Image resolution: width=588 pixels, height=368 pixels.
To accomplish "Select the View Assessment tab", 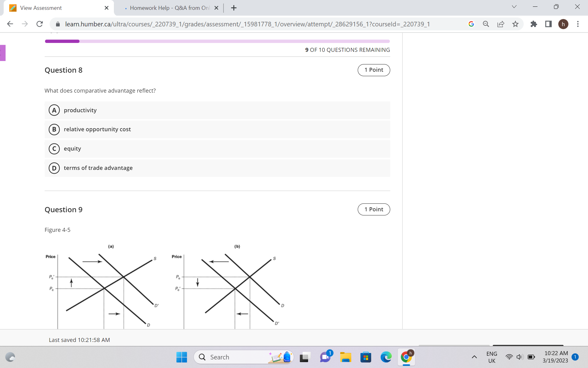I will pos(41,8).
